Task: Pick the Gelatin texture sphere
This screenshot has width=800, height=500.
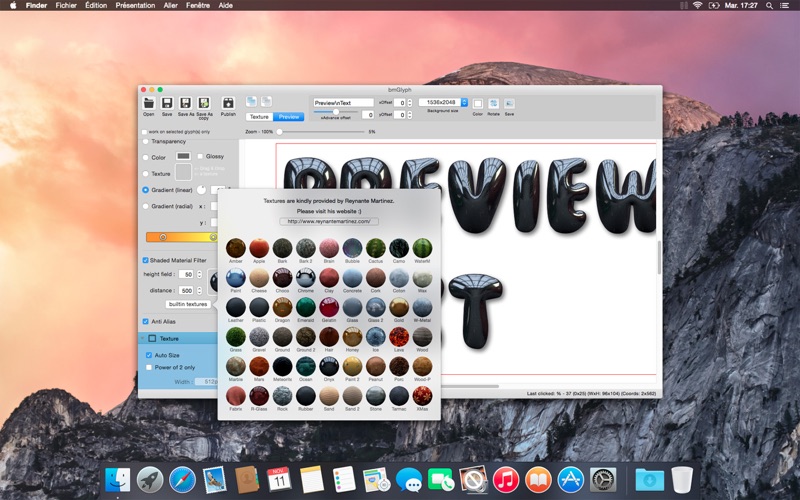Action: coord(329,308)
